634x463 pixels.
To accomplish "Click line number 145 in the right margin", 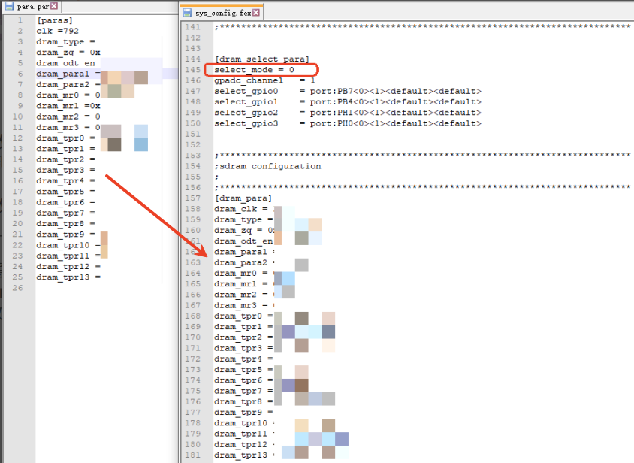I will point(194,71).
